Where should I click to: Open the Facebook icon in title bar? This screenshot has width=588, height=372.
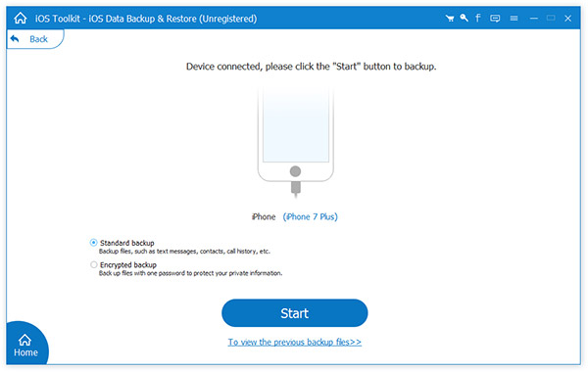[478, 18]
